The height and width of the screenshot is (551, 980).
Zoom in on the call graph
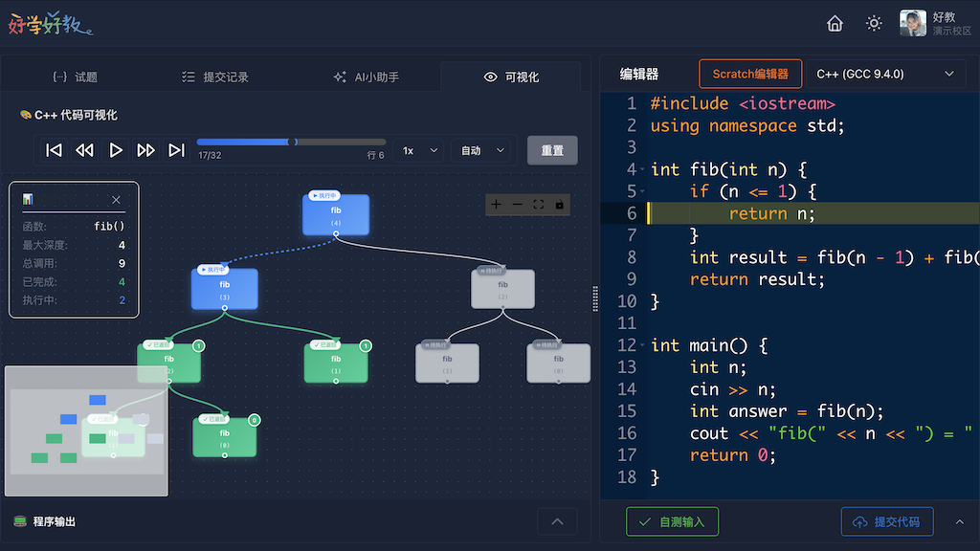(x=496, y=205)
